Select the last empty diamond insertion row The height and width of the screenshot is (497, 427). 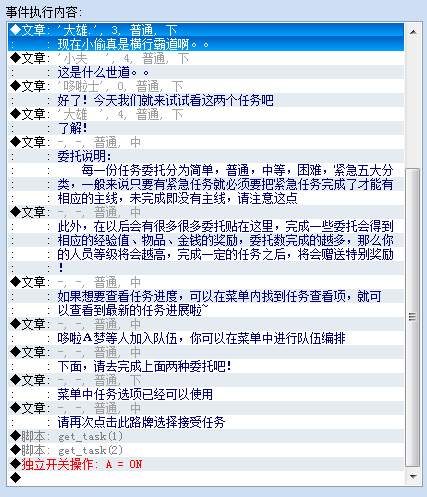(206, 478)
